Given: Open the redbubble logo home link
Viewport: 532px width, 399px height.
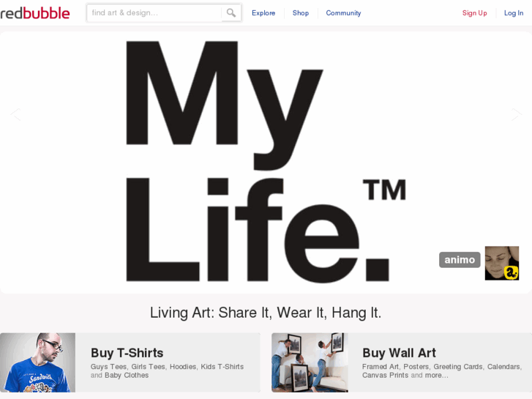Looking at the screenshot, I should [x=35, y=13].
